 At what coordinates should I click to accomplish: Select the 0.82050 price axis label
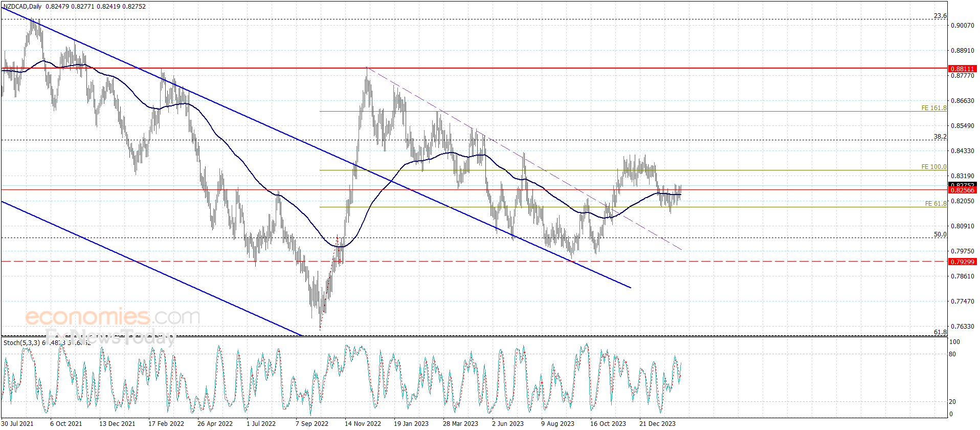click(x=962, y=201)
